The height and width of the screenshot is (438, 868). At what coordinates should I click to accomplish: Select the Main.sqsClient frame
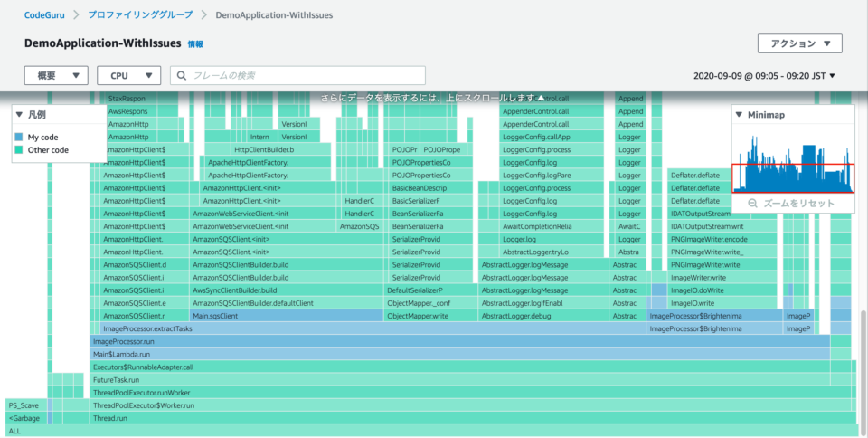pos(287,316)
